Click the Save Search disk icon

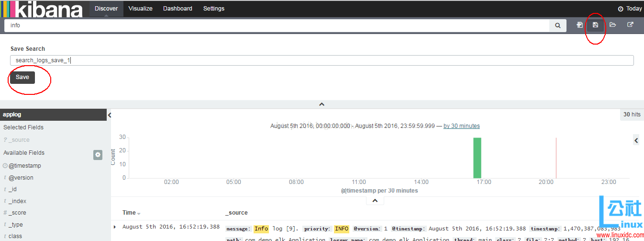coord(595,25)
